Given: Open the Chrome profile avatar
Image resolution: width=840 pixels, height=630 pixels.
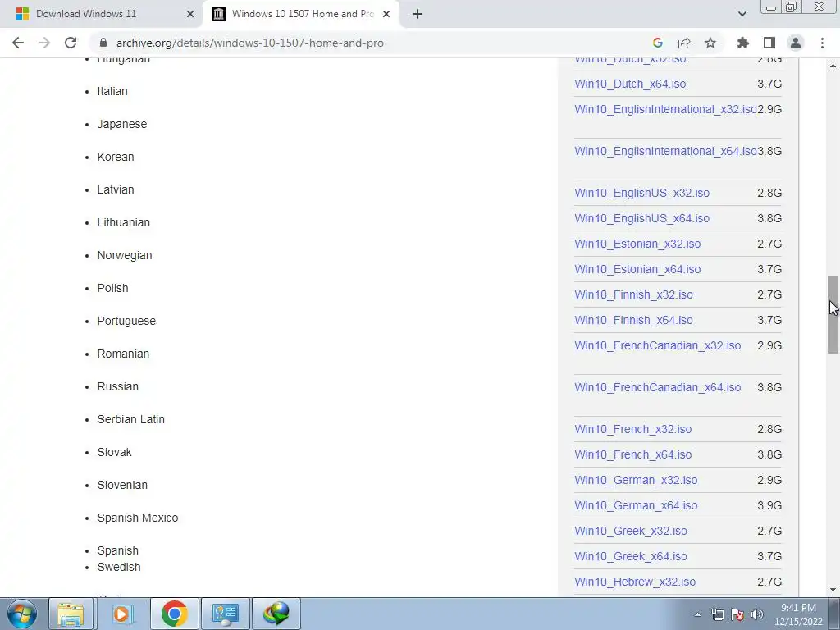Looking at the screenshot, I should click(x=796, y=43).
